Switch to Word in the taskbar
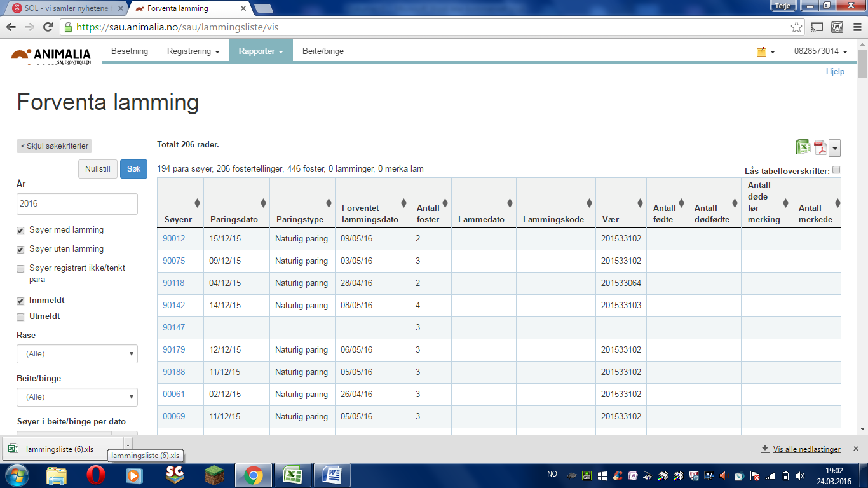 [332, 475]
